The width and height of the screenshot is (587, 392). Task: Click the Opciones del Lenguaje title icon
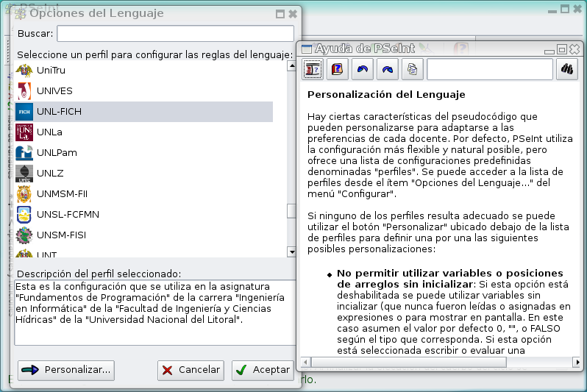pyautogui.click(x=20, y=14)
